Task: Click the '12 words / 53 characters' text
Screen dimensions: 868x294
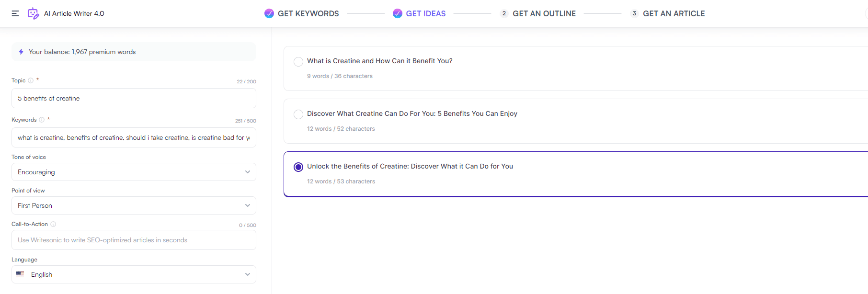Action: pos(341,181)
